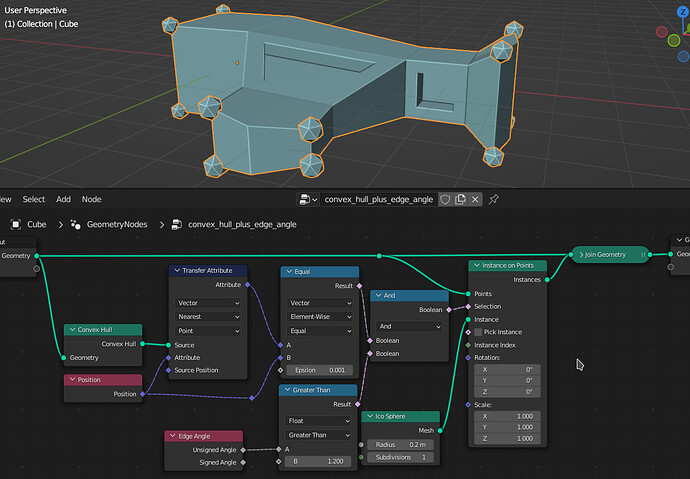Click the red negative X gizmo circle

coord(661,32)
